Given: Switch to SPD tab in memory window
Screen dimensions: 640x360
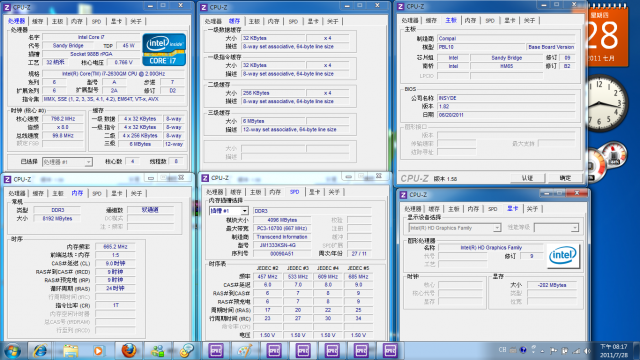Looking at the screenshot, I should (x=97, y=193).
